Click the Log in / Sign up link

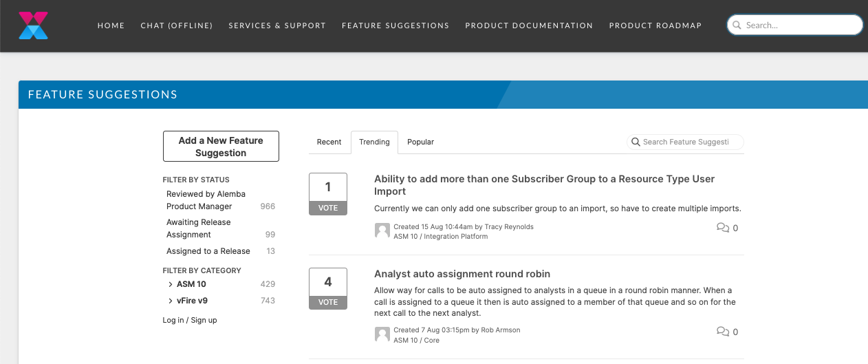tap(190, 320)
